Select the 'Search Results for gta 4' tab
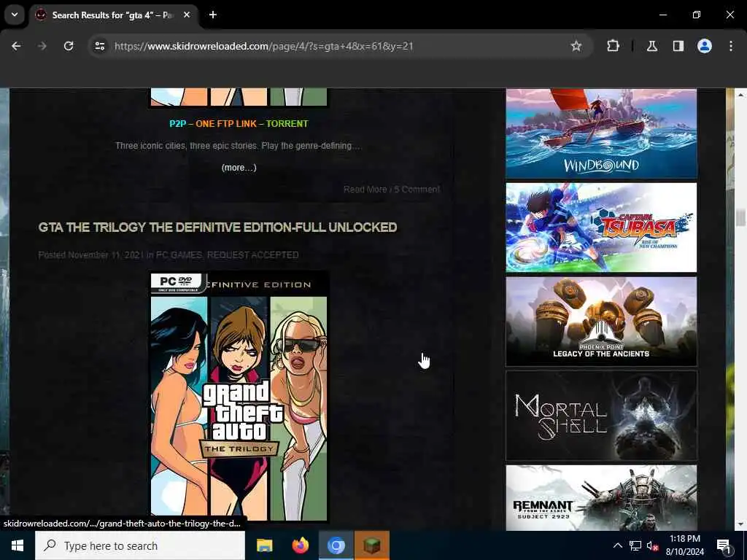 coord(113,15)
